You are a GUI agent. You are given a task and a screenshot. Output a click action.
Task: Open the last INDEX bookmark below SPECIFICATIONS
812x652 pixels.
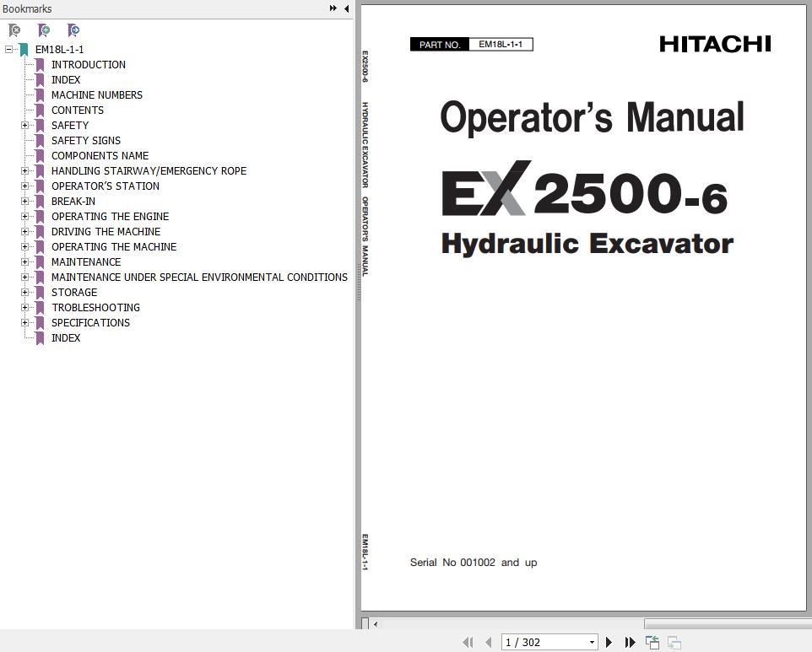pyautogui.click(x=66, y=338)
